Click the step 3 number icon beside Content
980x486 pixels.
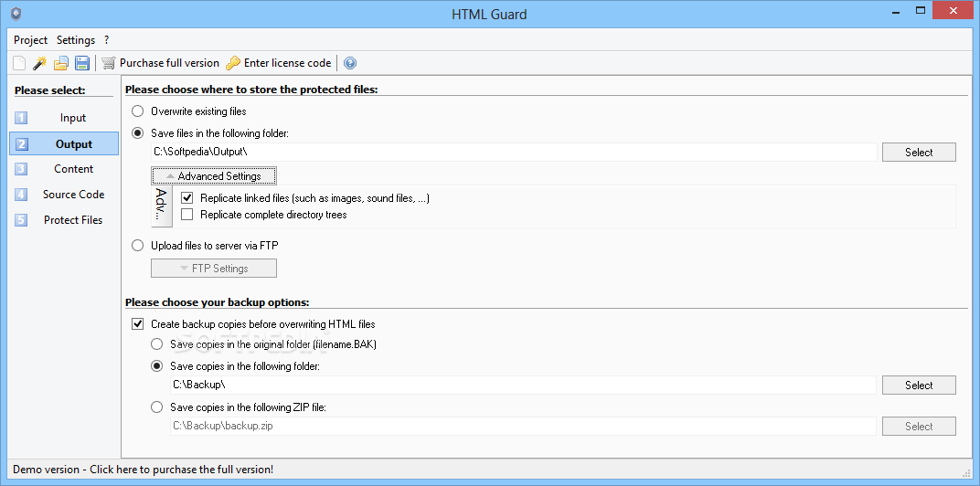[21, 169]
